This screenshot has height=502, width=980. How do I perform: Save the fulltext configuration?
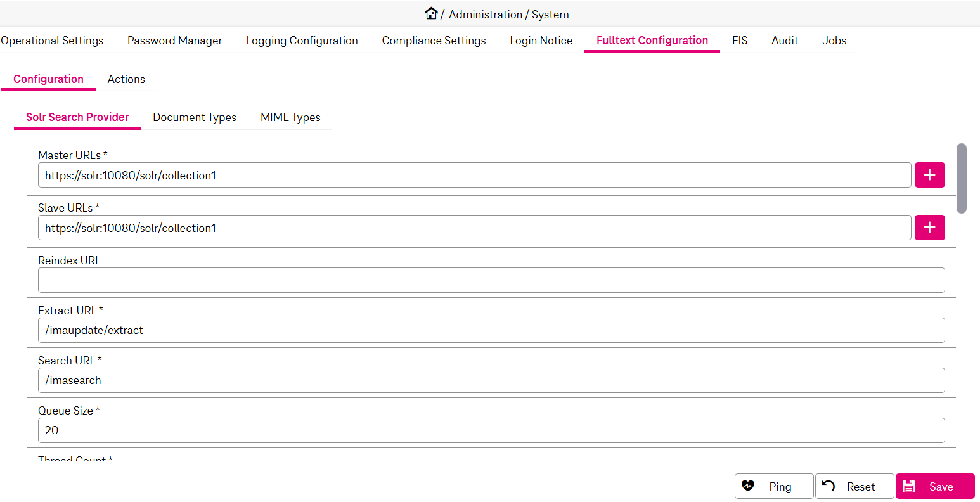click(934, 487)
